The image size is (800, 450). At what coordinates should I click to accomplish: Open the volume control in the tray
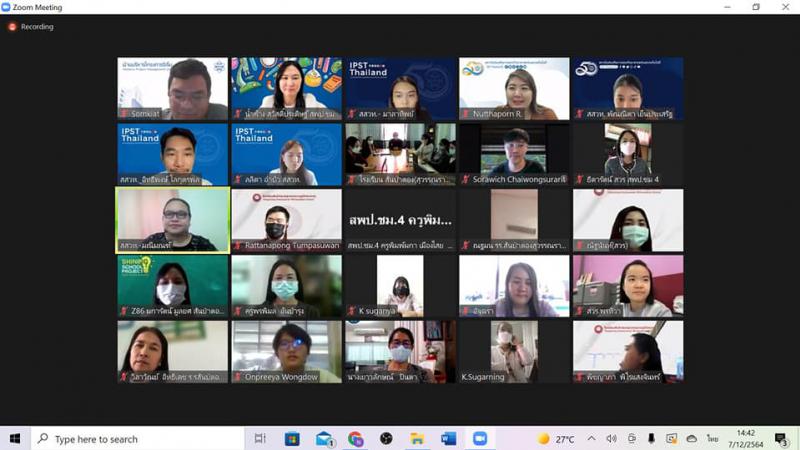(611, 439)
